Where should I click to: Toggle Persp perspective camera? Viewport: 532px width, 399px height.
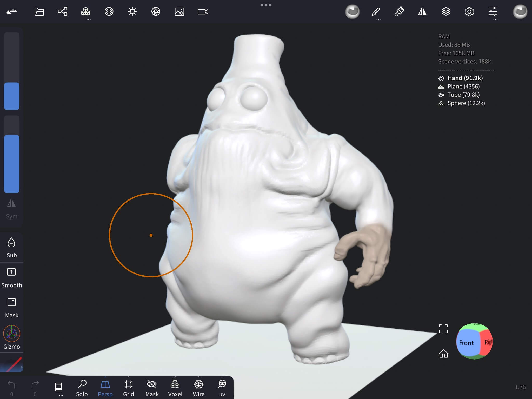coord(105,388)
